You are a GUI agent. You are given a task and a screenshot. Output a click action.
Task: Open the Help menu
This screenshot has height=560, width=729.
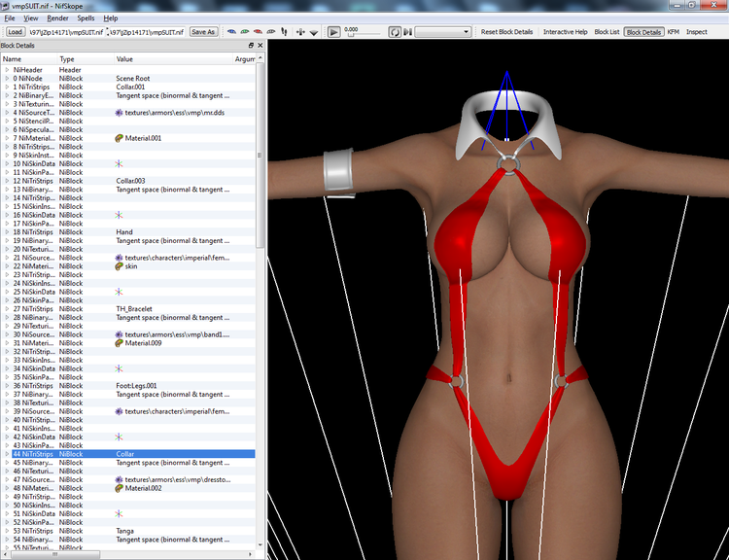click(110, 18)
